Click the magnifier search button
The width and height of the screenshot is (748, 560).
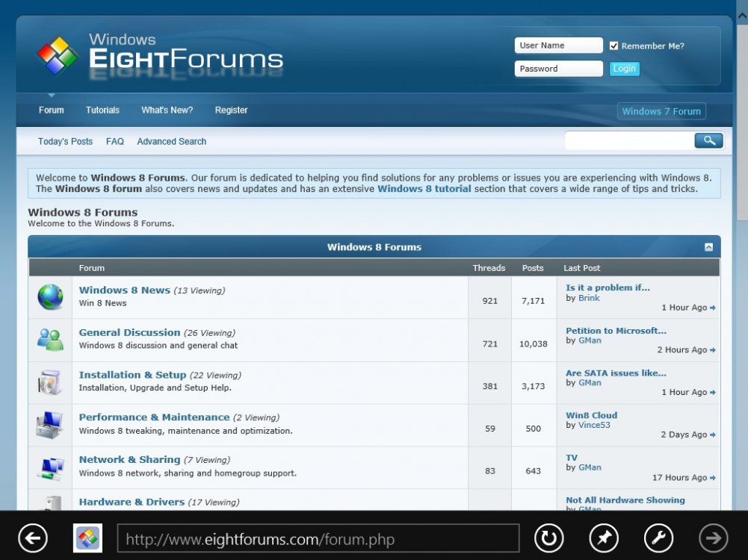[x=708, y=140]
